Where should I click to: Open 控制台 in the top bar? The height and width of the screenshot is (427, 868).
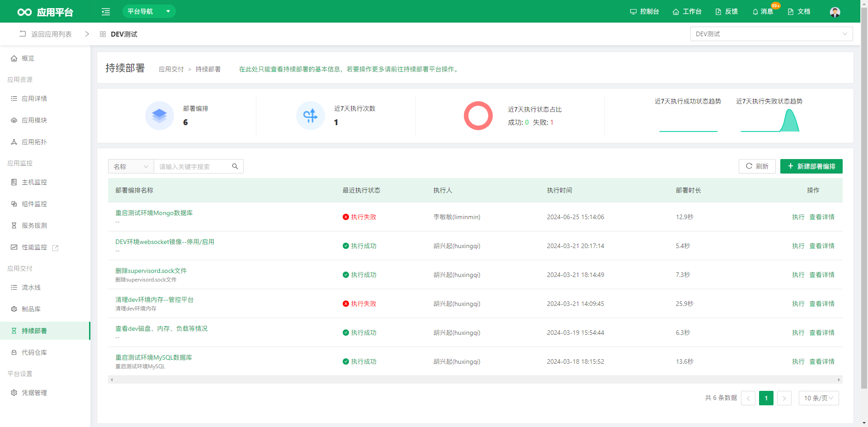(644, 11)
